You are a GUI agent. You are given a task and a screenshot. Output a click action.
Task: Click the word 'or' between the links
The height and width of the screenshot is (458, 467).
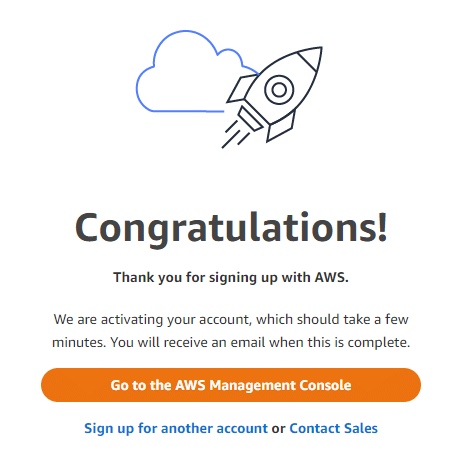coord(278,429)
